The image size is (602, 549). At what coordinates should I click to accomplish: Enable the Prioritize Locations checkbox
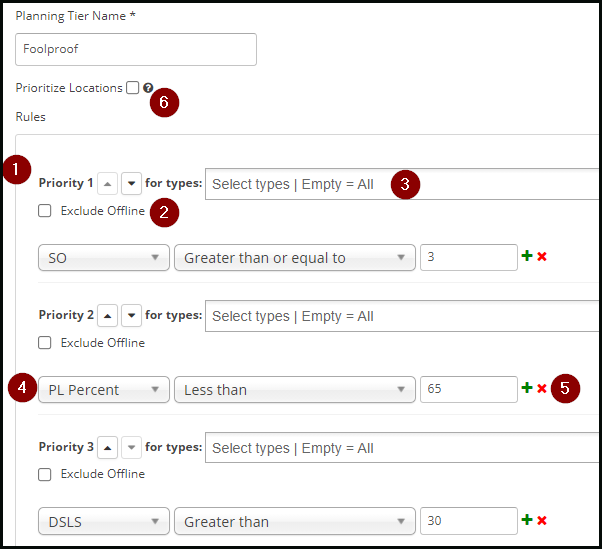coord(132,88)
